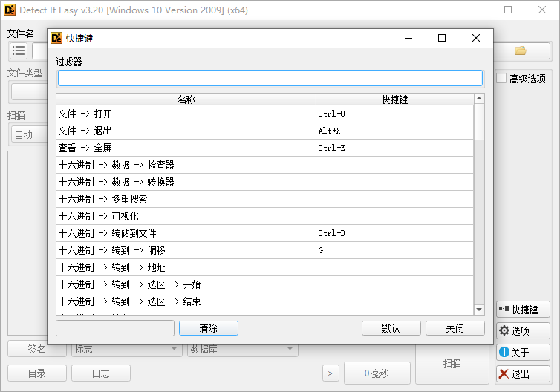Click the 默认 button
560x392 pixels.
[x=391, y=328]
